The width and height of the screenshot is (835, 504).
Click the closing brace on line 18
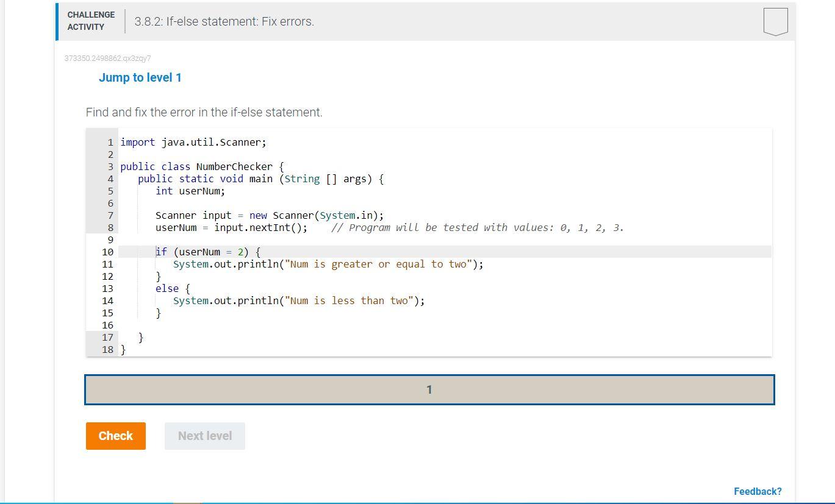click(124, 349)
